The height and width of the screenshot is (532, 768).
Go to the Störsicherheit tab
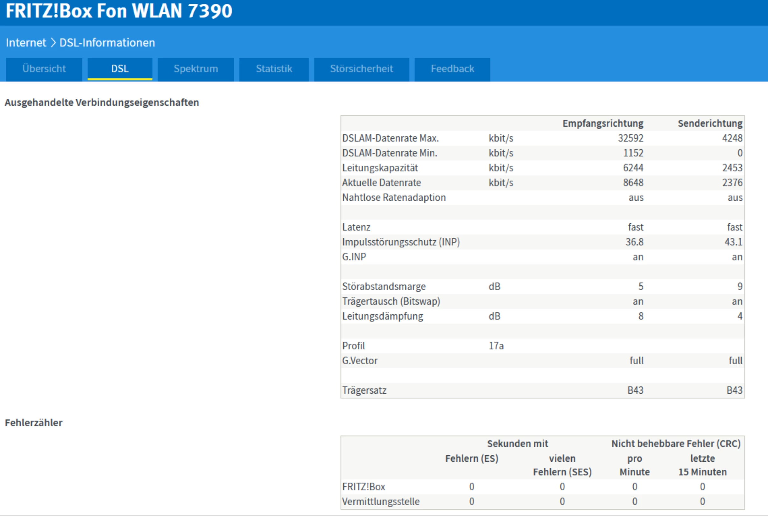[x=361, y=69]
